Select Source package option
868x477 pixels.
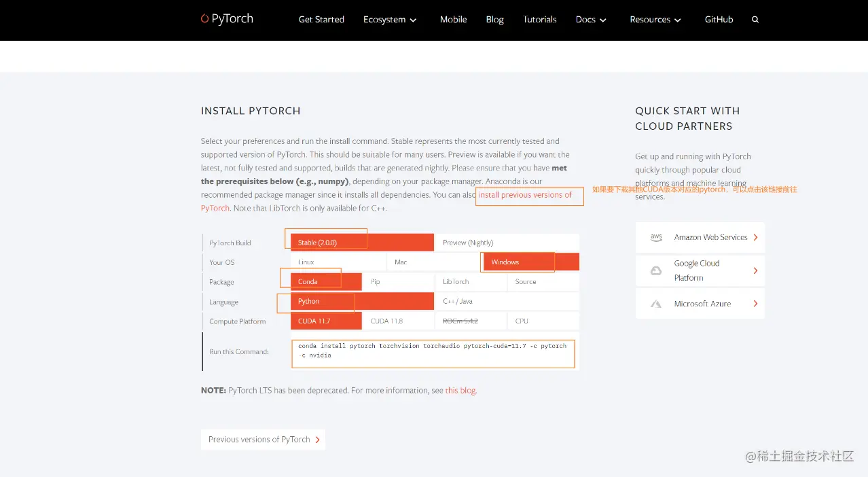pos(543,282)
